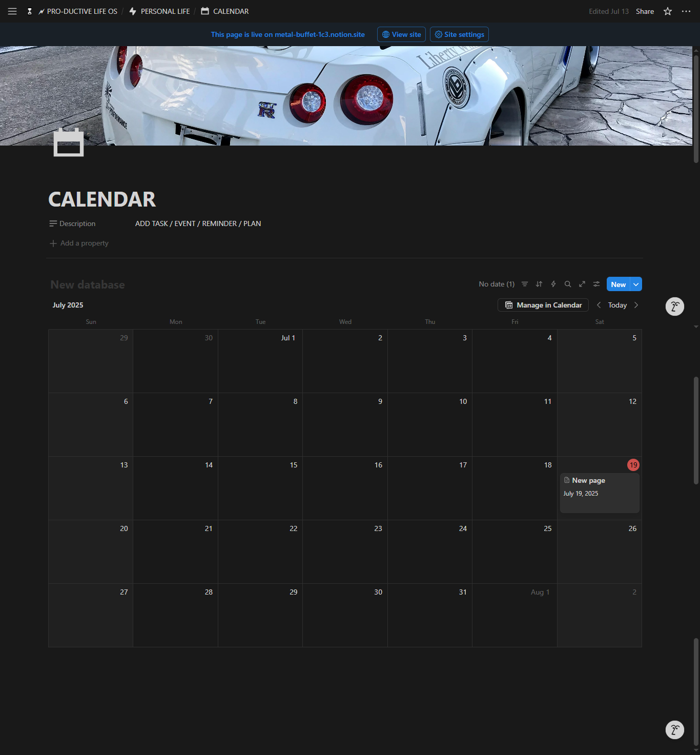Change the calendar page icon
The width and height of the screenshot is (700, 755).
pyautogui.click(x=69, y=142)
